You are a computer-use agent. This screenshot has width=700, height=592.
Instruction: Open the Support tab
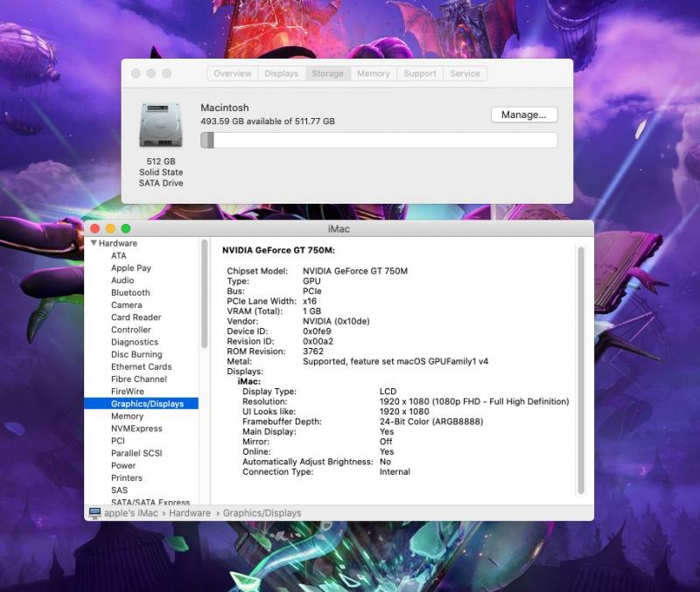(x=420, y=73)
